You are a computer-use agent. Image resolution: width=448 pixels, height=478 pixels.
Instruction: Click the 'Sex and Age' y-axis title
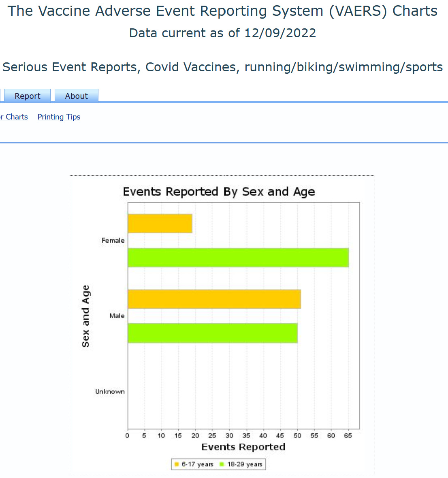coord(85,316)
